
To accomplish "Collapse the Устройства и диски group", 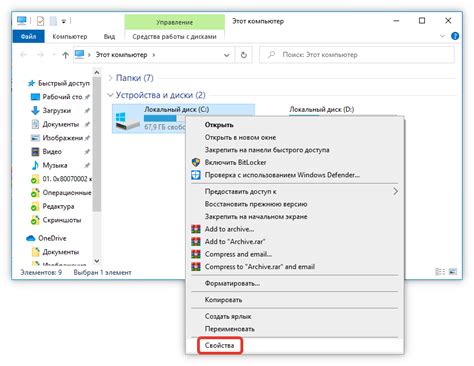I will click(110, 95).
